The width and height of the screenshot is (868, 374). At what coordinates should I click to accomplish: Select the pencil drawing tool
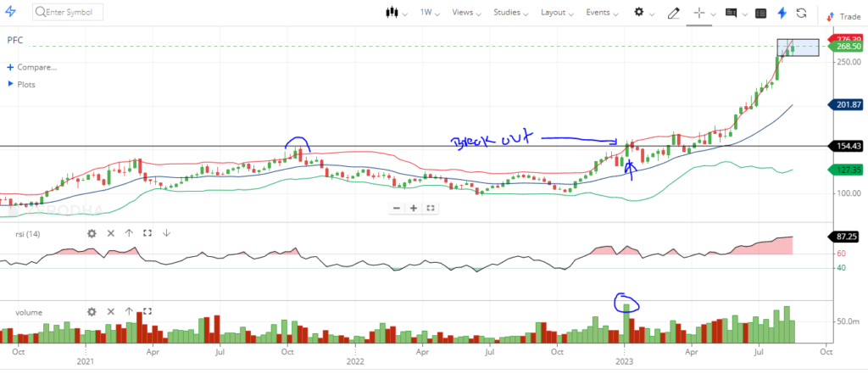[x=673, y=13]
